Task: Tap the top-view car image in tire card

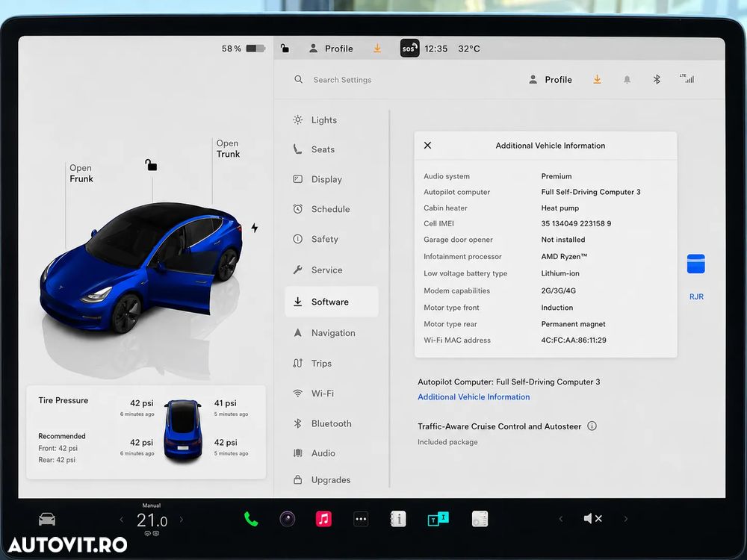Action: [x=183, y=431]
